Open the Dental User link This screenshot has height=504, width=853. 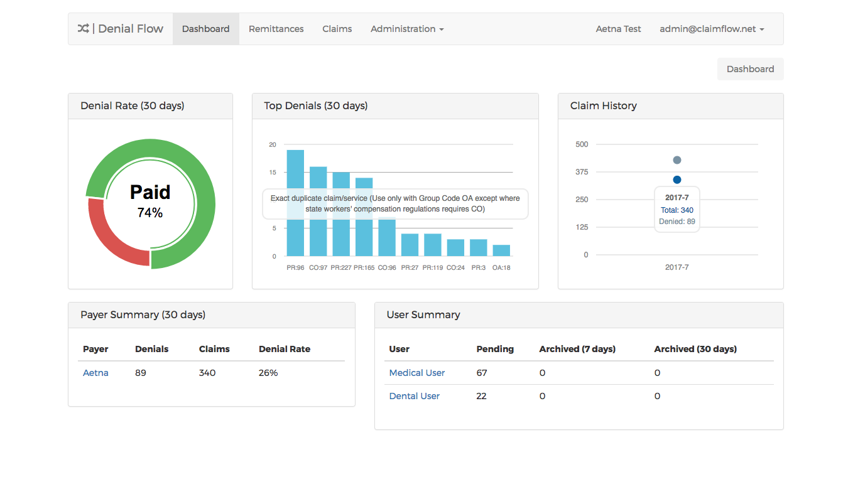click(x=414, y=396)
